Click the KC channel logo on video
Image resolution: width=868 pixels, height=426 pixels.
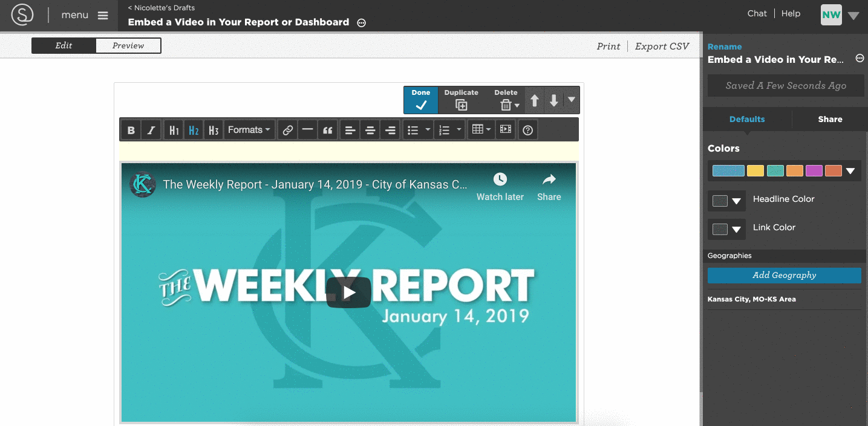143,184
